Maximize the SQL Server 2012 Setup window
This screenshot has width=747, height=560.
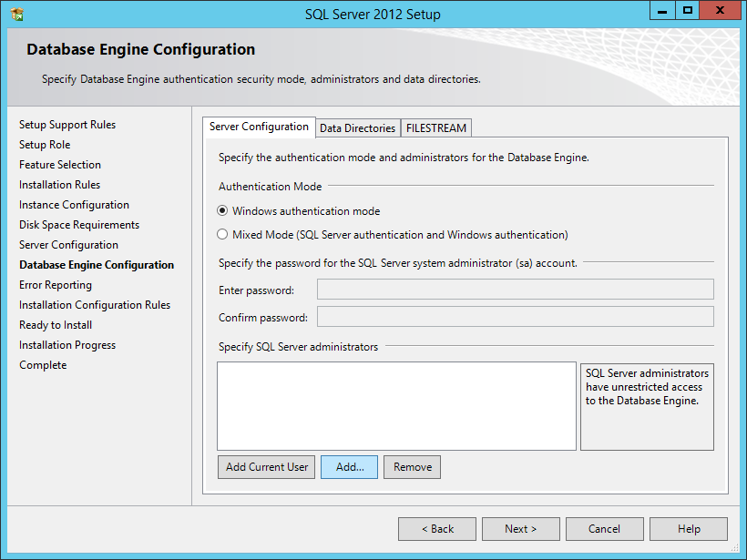point(688,11)
